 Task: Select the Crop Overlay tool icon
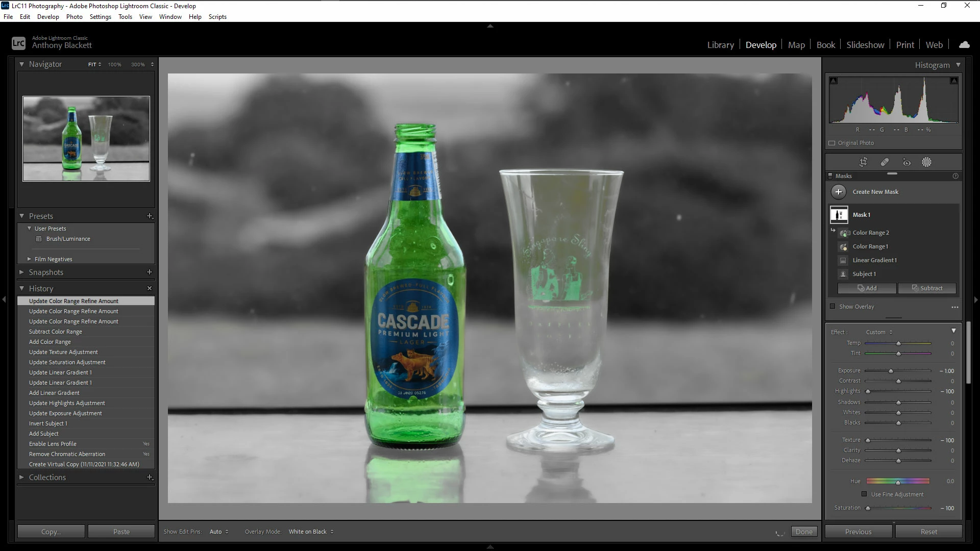point(863,162)
